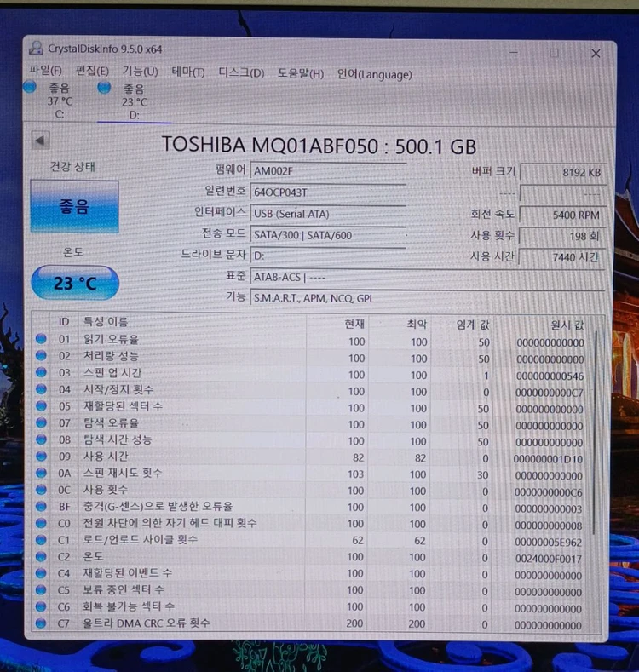Screen dimensions: 639x672
Task: Click the status dot for row 02 처리량 성능
Action: 41,355
